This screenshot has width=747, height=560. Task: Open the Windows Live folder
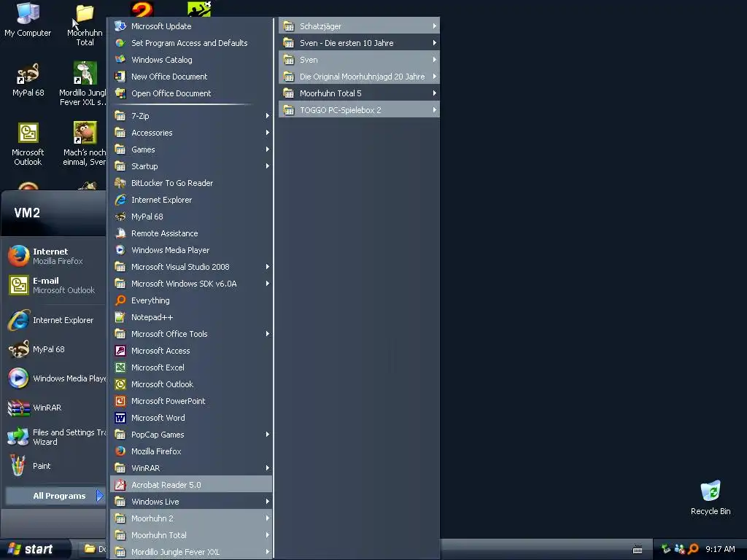coord(191,502)
